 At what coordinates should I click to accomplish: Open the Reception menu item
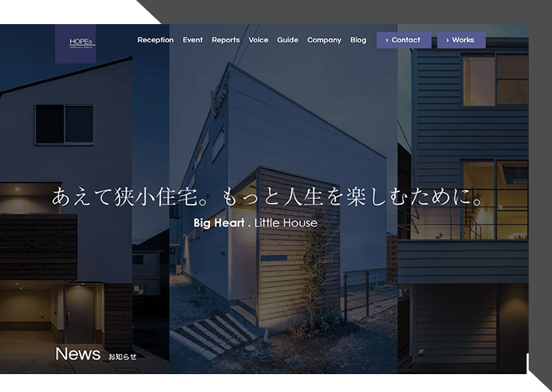point(155,40)
